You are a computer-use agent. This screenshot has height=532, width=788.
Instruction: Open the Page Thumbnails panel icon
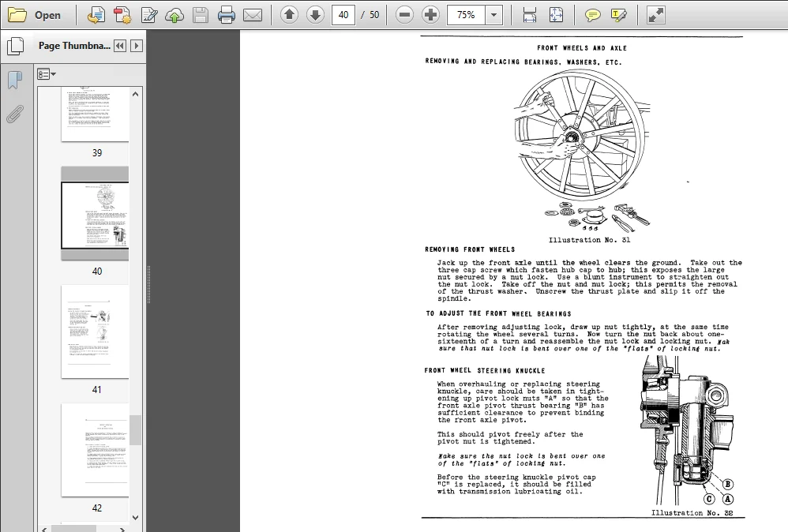click(x=15, y=47)
